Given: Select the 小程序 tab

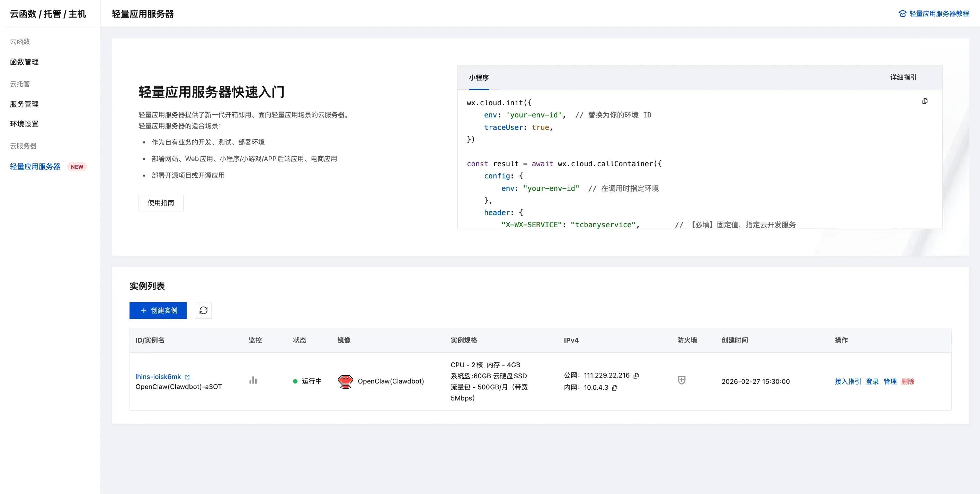Looking at the screenshot, I should pyautogui.click(x=479, y=78).
